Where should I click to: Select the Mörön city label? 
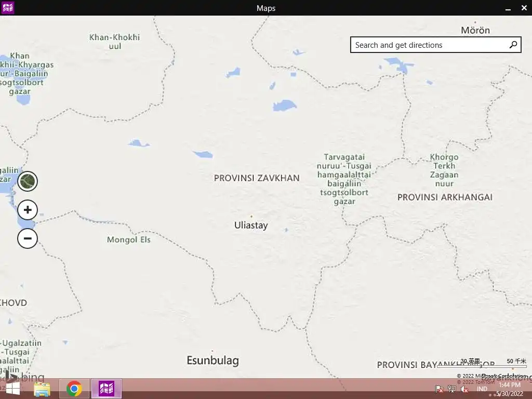475,30
